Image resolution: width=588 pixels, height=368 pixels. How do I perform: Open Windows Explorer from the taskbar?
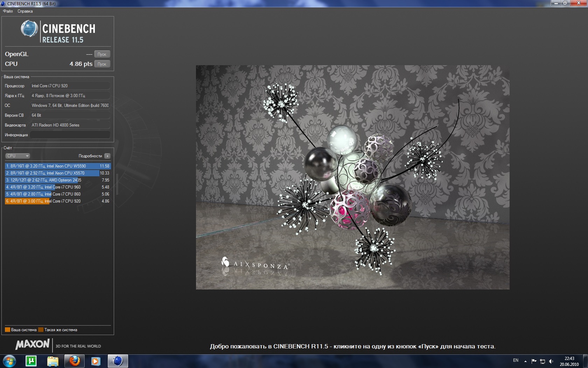click(x=53, y=361)
